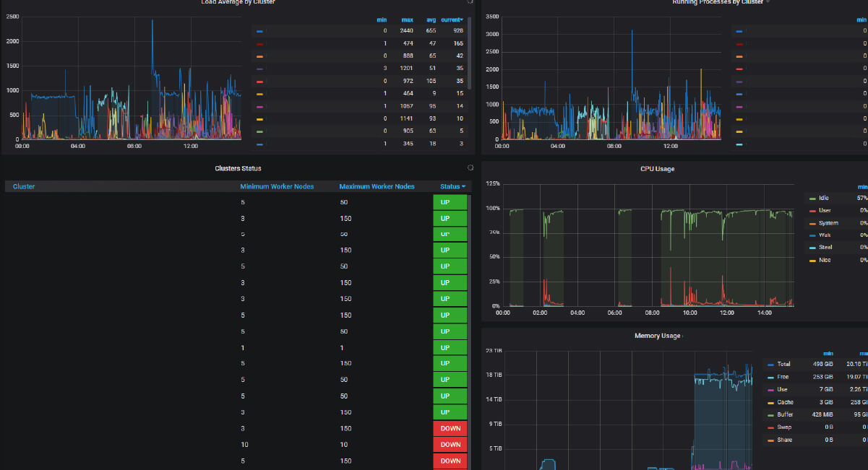
Task: Click UP status in row with maximum 1
Action: tap(450, 348)
